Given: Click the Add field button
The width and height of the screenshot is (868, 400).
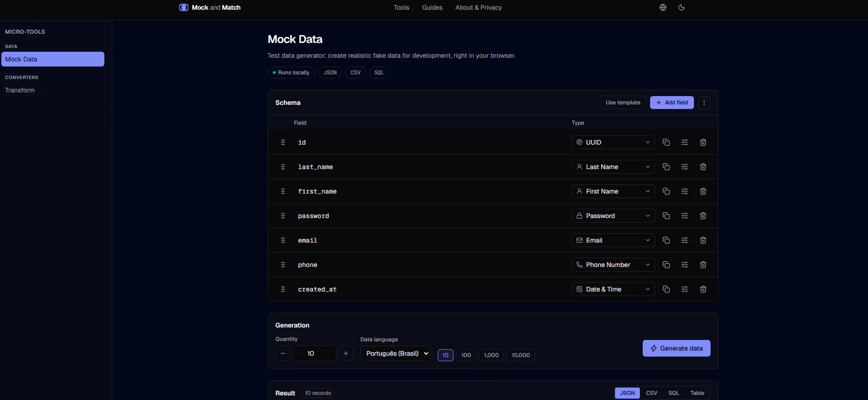Looking at the screenshot, I should pyautogui.click(x=672, y=103).
